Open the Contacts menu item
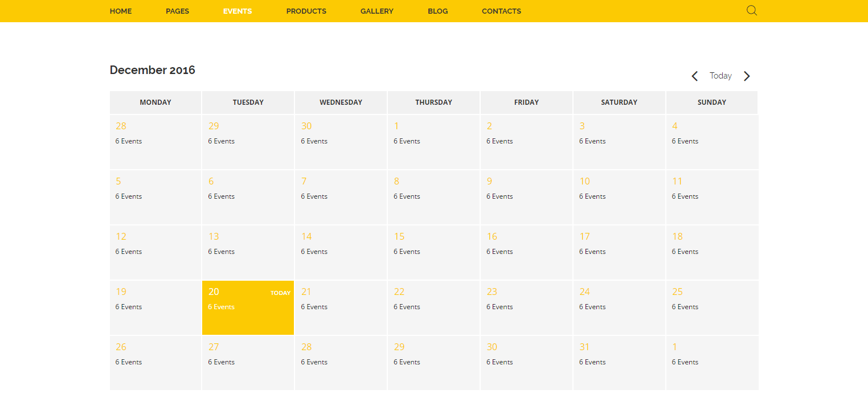Image resolution: width=868 pixels, height=398 pixels. pos(501,11)
